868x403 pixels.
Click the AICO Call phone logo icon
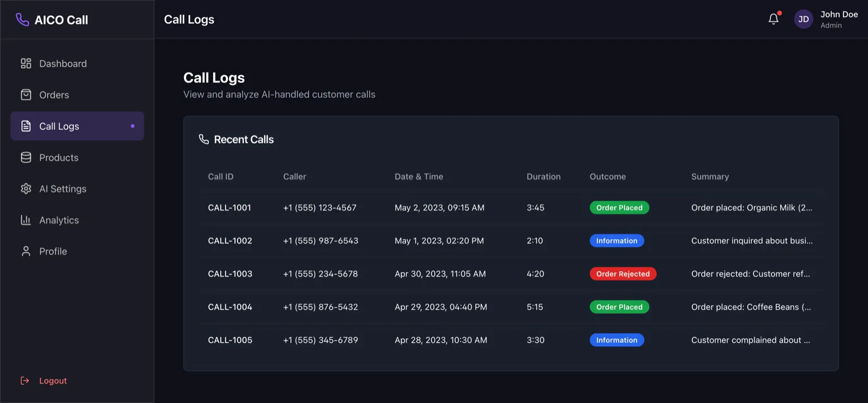(x=22, y=20)
